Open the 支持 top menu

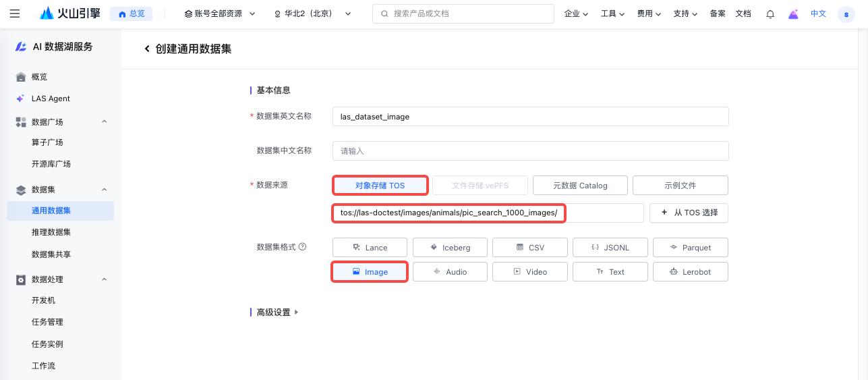[x=685, y=13]
